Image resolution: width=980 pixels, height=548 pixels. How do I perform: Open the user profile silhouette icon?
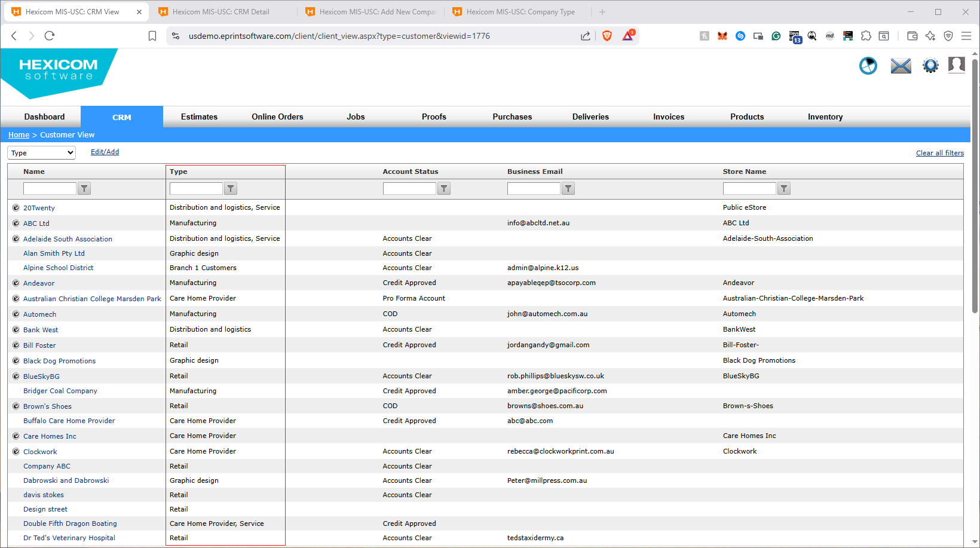click(957, 65)
